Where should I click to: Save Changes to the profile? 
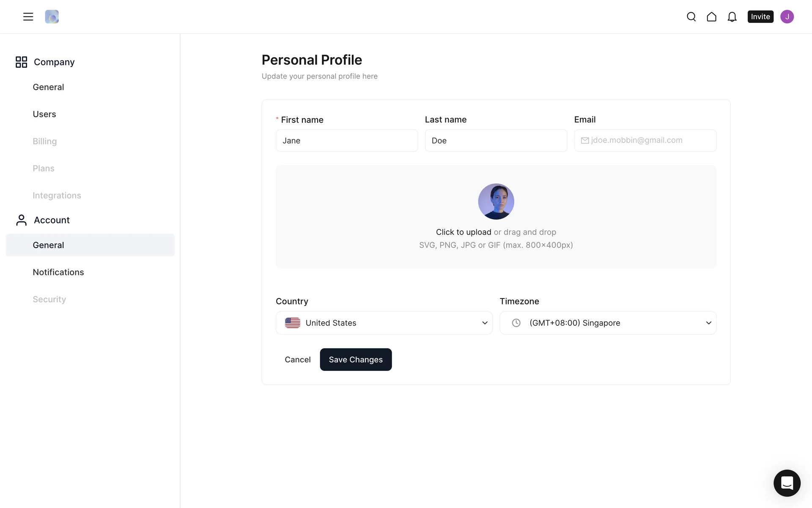coord(356,359)
